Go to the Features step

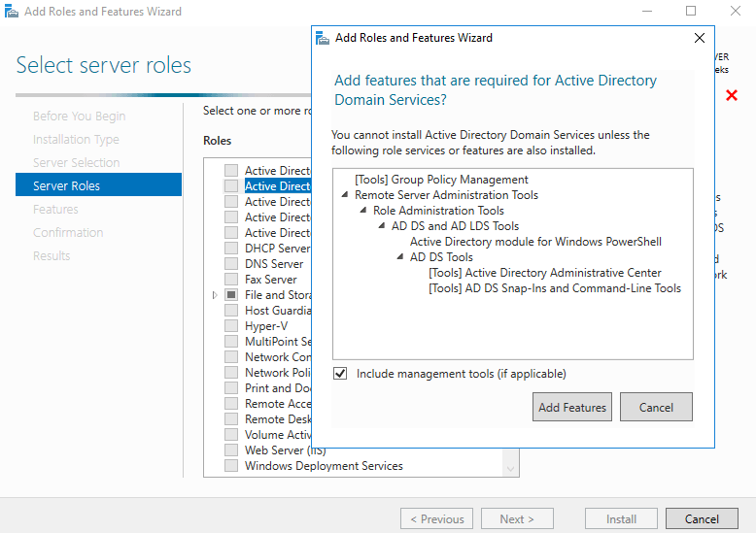(x=55, y=209)
